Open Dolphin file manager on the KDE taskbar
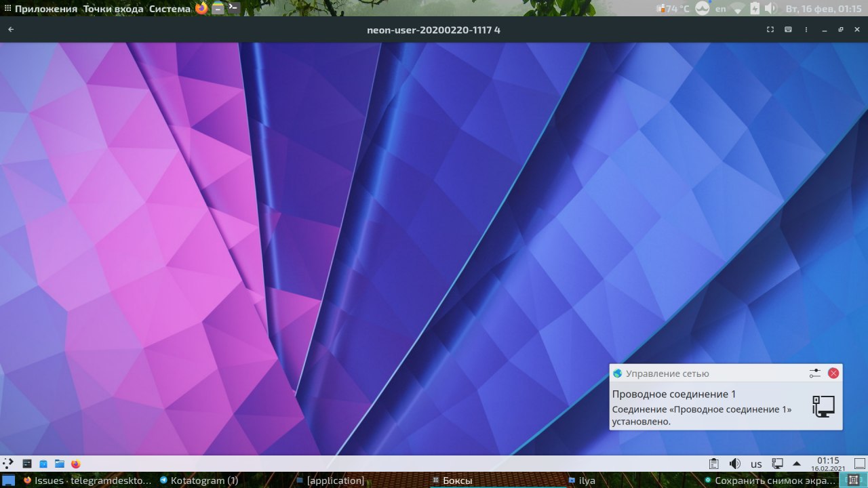Screen dimensions: 868x488 (x=60, y=464)
